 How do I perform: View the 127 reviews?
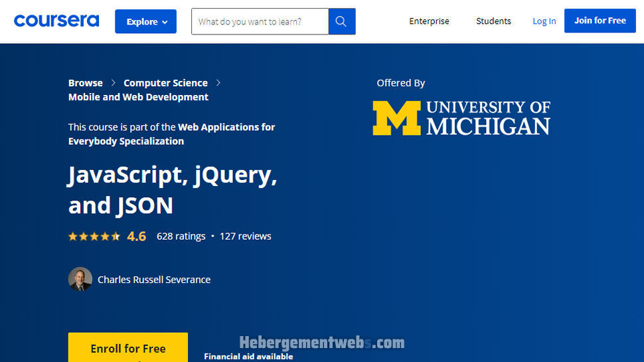245,236
